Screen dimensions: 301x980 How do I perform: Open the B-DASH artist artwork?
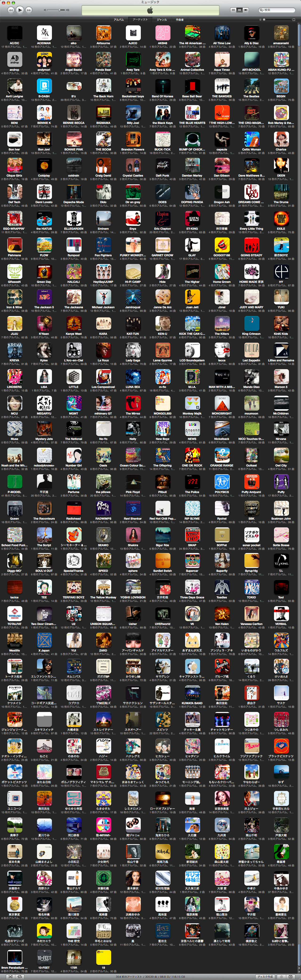pyautogui.click(x=44, y=86)
